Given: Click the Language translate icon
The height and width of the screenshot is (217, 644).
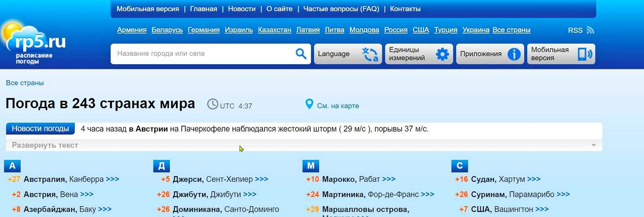Looking at the screenshot, I should [x=370, y=54].
